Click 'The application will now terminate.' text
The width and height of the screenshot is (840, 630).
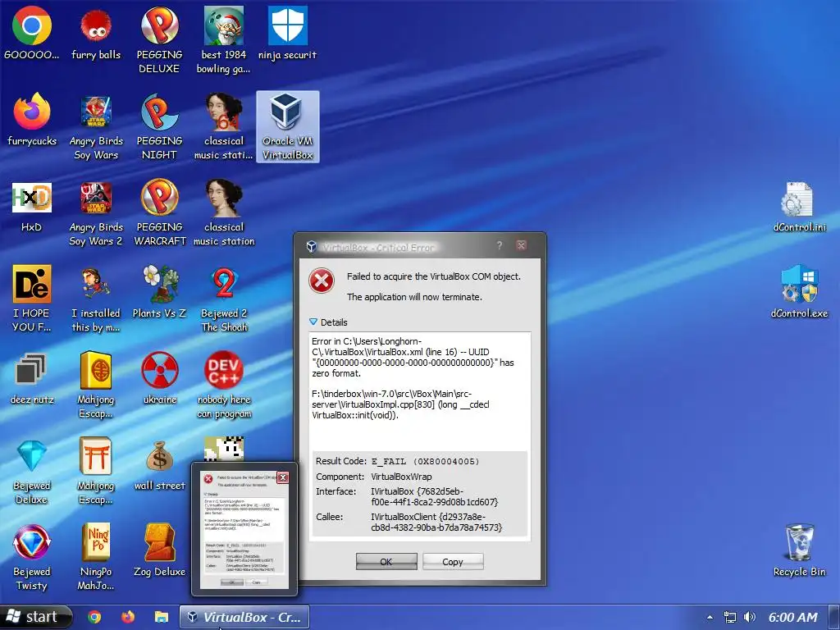pos(414,297)
